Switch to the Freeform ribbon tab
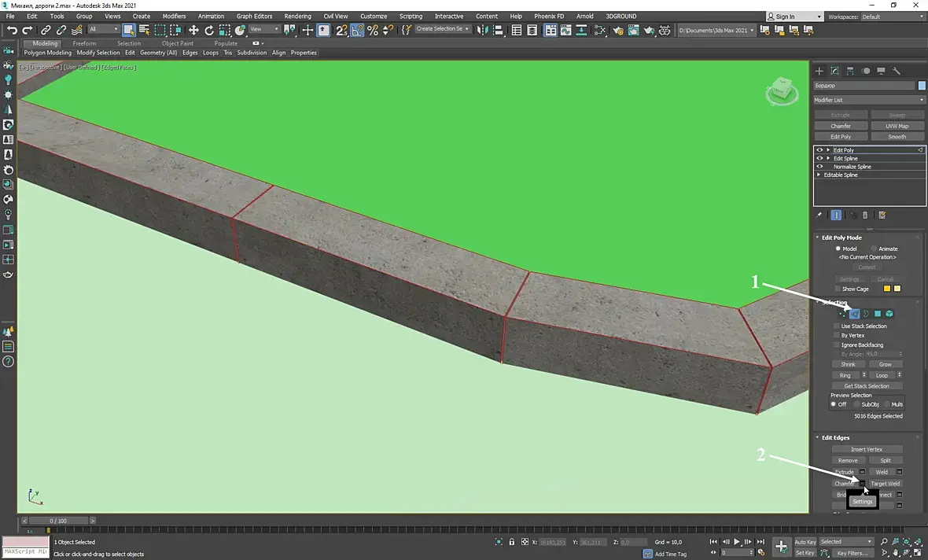The height and width of the screenshot is (560, 928). 84,43
